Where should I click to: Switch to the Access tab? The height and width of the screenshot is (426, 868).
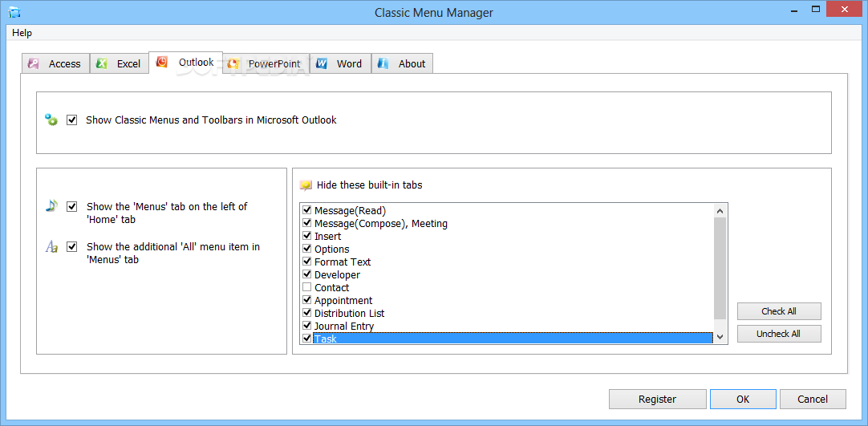56,63
